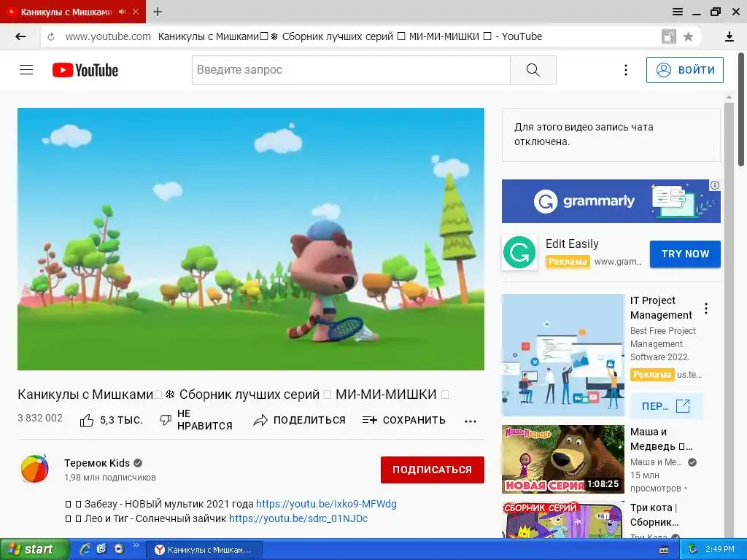Click the video player to pause
This screenshot has width=747, height=560.
[x=251, y=239]
